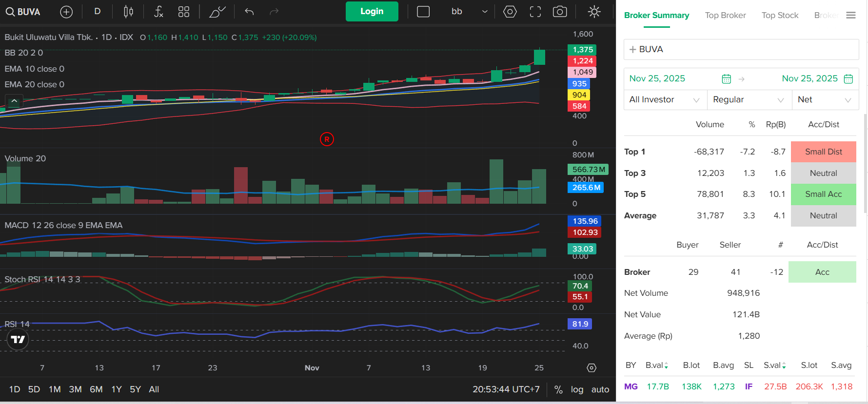Toggle log scale on price axis
868x404 pixels.
pyautogui.click(x=577, y=389)
